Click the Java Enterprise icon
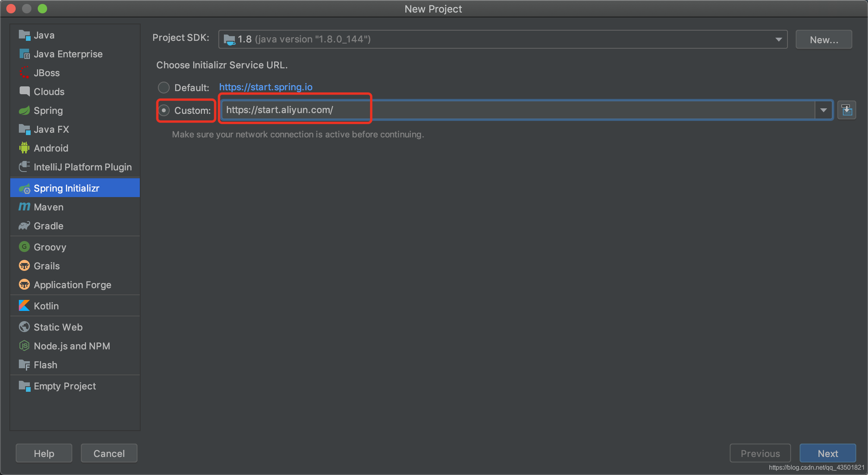Image resolution: width=868 pixels, height=475 pixels. [24, 54]
